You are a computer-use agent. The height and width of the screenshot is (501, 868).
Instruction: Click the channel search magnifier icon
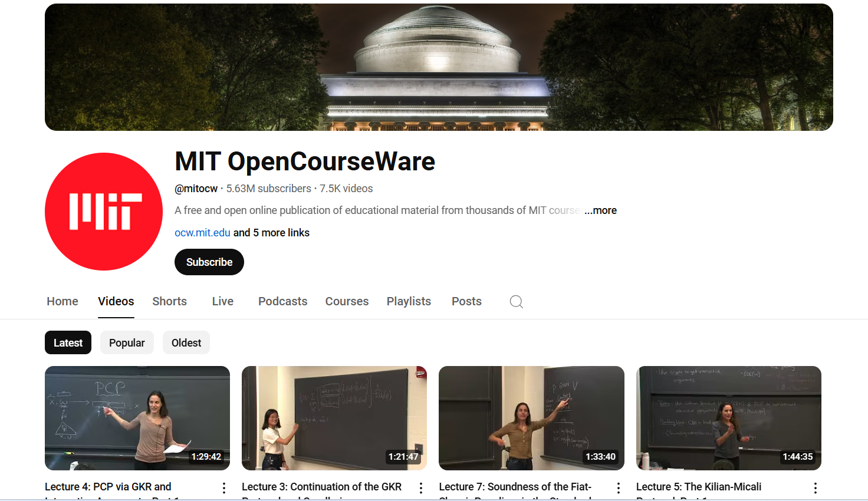517,302
